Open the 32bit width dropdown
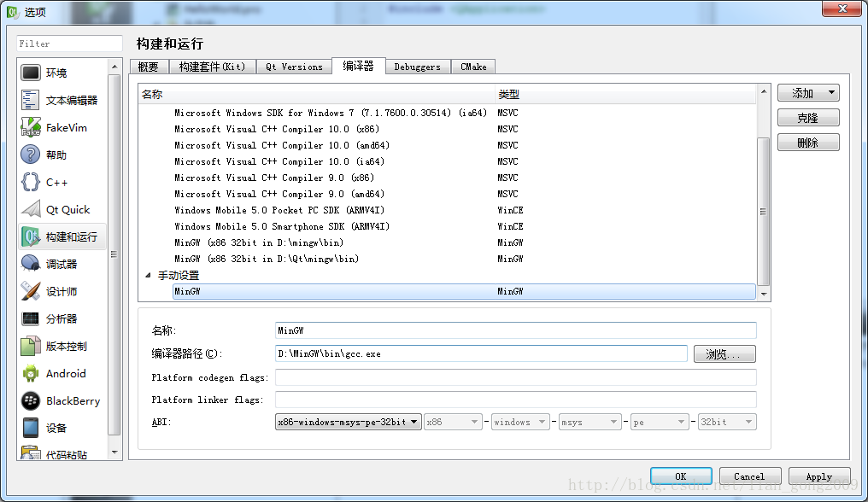The image size is (868, 502). [727, 422]
